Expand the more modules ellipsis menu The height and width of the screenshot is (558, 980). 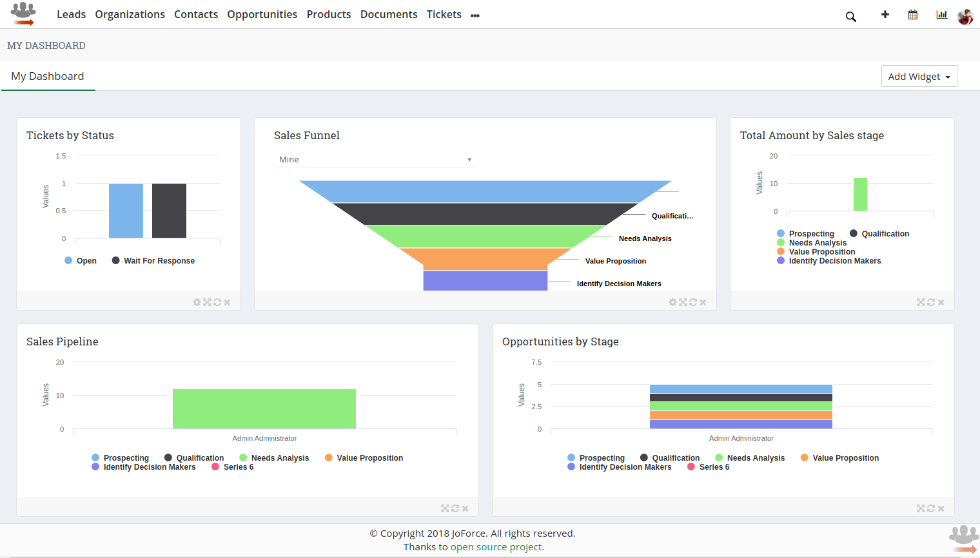tap(475, 15)
